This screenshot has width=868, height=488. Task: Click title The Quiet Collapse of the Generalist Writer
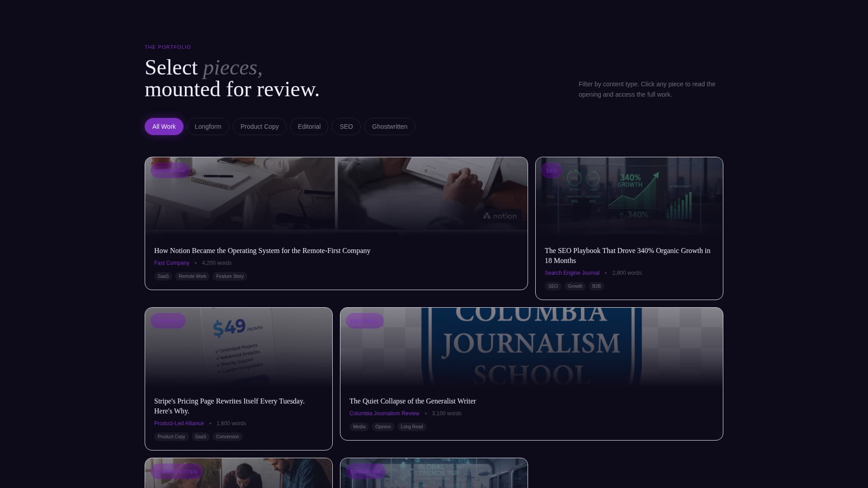tap(412, 401)
